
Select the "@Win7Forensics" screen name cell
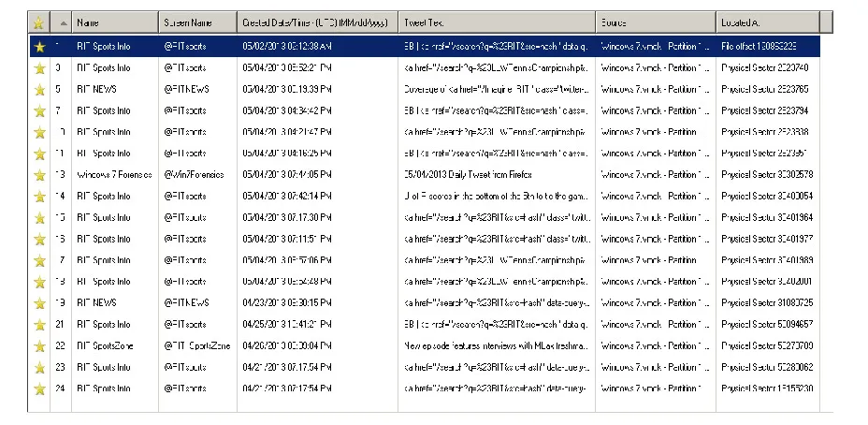(x=194, y=174)
